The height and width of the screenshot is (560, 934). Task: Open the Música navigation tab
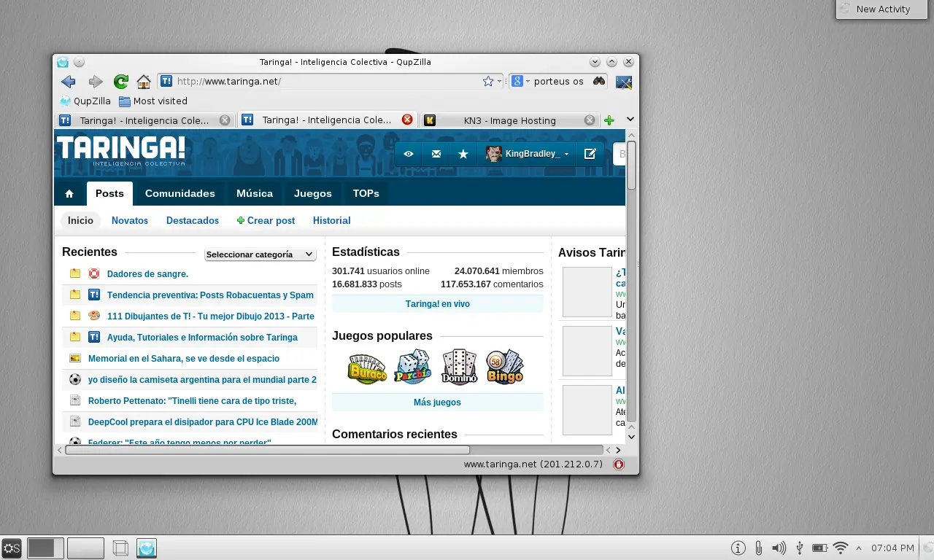255,193
